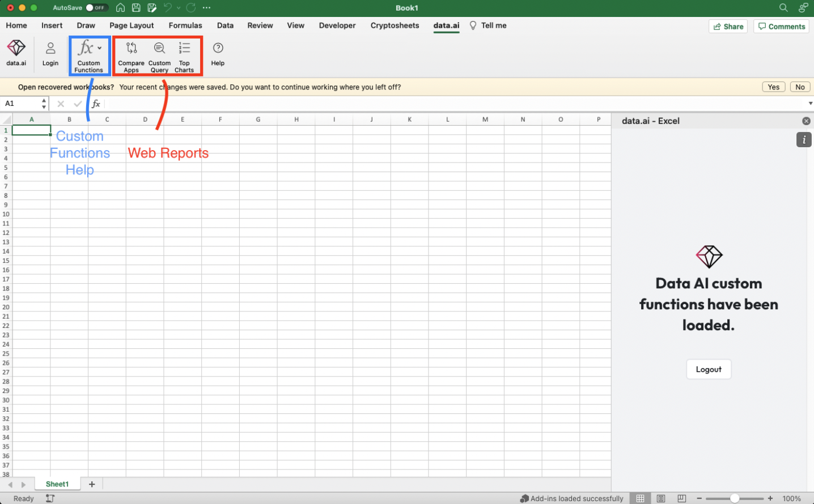Select the Sheet1 tab
The width and height of the screenshot is (814, 504).
click(x=57, y=484)
